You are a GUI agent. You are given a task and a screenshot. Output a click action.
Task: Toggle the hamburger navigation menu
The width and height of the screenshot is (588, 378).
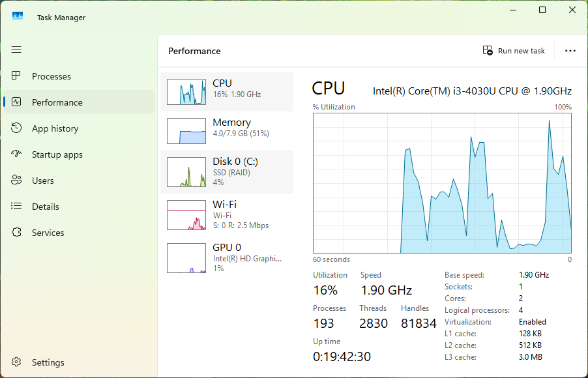point(16,50)
